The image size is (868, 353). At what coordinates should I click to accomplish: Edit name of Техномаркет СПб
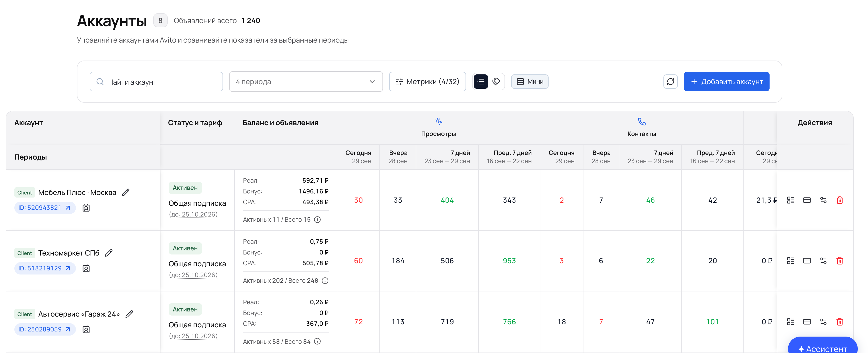pyautogui.click(x=108, y=253)
